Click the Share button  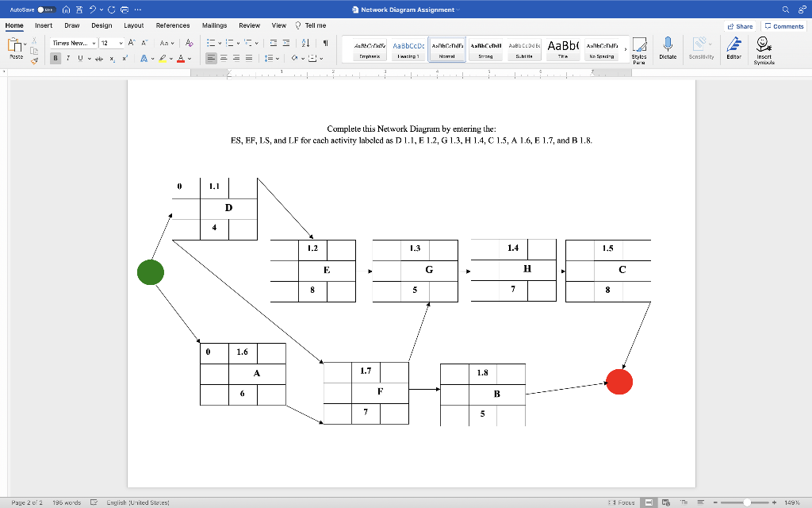739,25
